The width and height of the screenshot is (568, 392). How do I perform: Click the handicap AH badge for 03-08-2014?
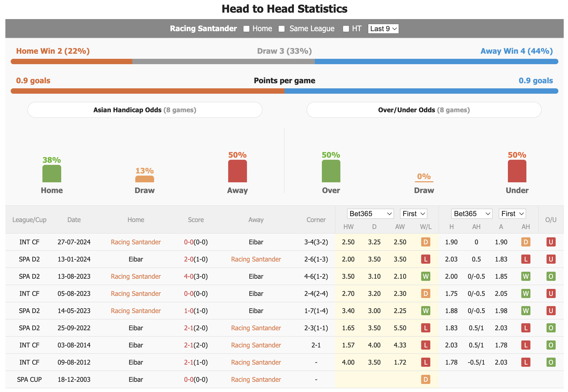click(526, 345)
